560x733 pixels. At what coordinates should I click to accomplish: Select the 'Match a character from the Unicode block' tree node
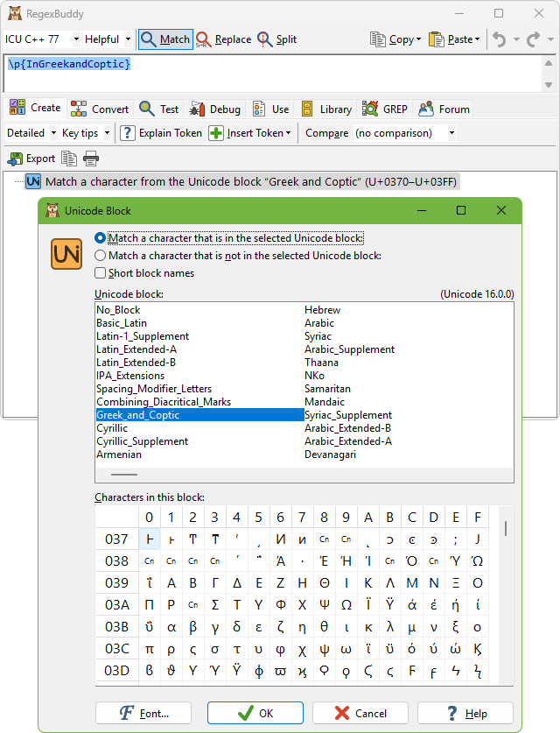point(241,181)
